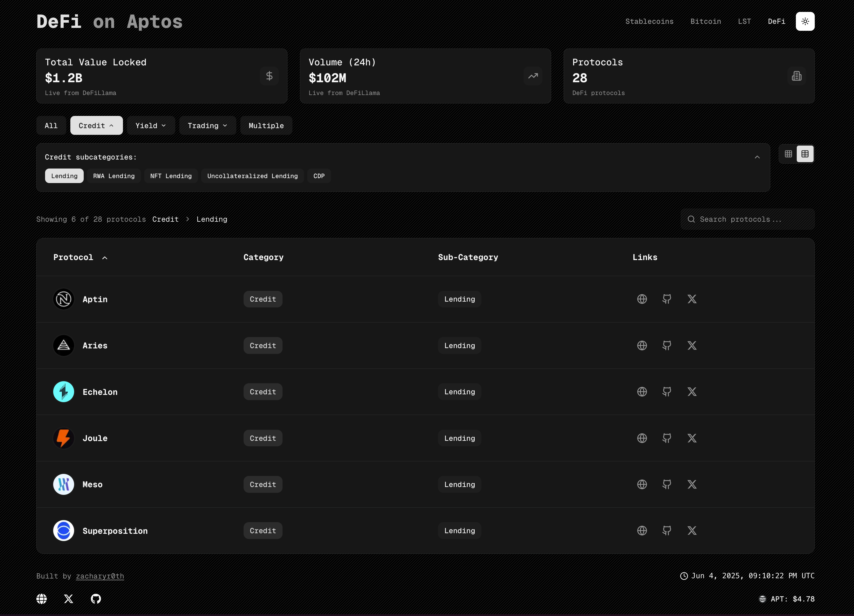The width and height of the screenshot is (854, 616).
Task: Visit Meso website globe icon
Action: [642, 484]
